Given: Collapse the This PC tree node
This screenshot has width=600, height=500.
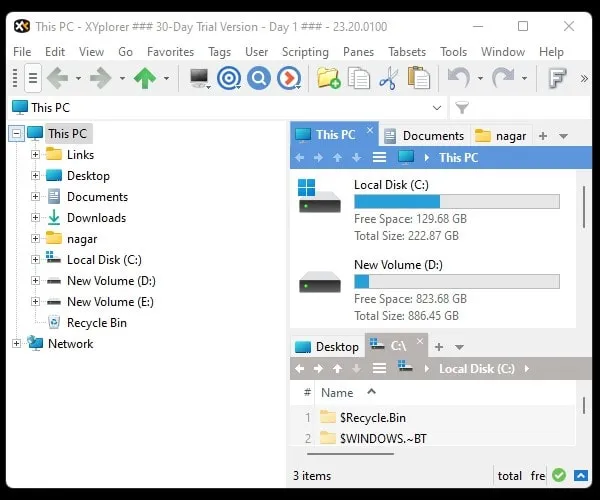Looking at the screenshot, I should click(16, 134).
